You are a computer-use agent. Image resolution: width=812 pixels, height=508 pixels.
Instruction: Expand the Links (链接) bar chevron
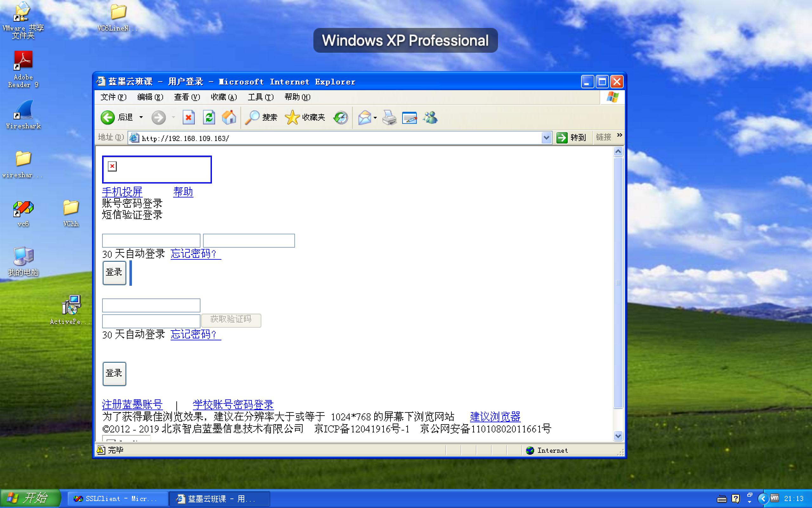point(619,135)
